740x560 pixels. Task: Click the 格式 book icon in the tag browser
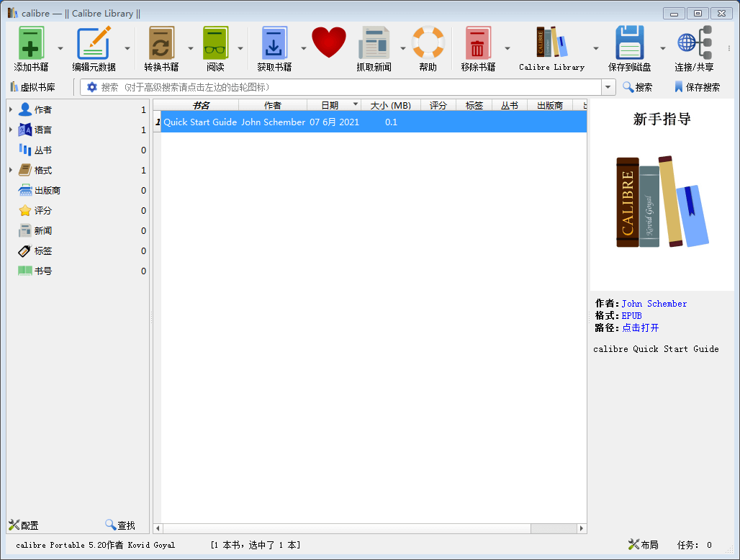[25, 171]
